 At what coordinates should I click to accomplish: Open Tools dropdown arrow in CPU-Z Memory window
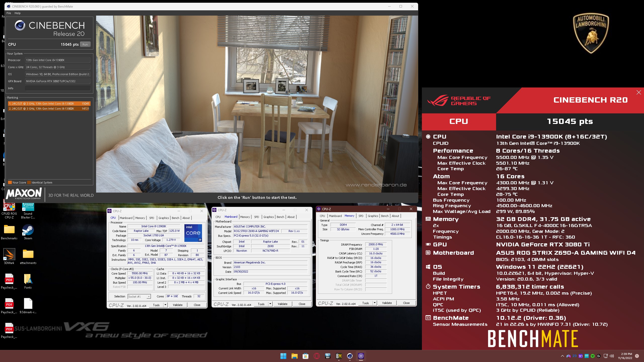click(x=375, y=303)
